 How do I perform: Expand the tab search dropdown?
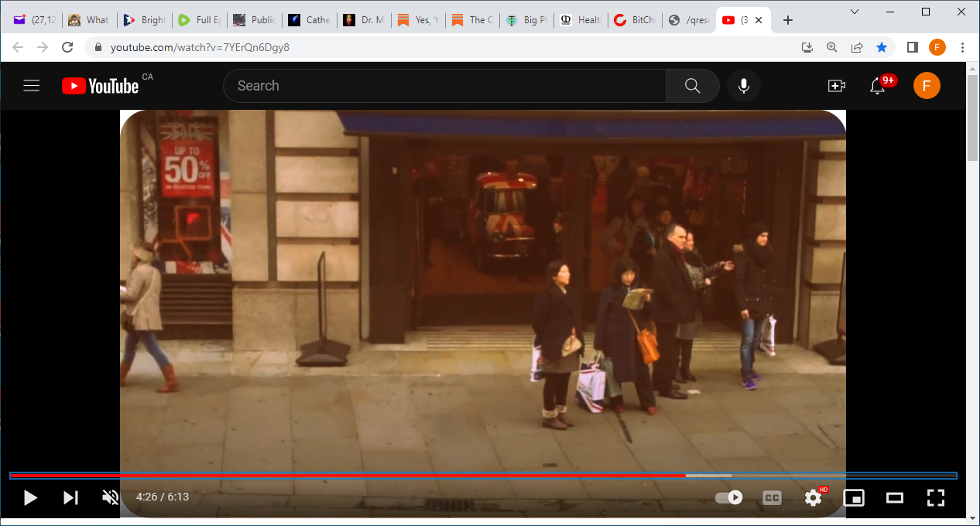coord(855,12)
